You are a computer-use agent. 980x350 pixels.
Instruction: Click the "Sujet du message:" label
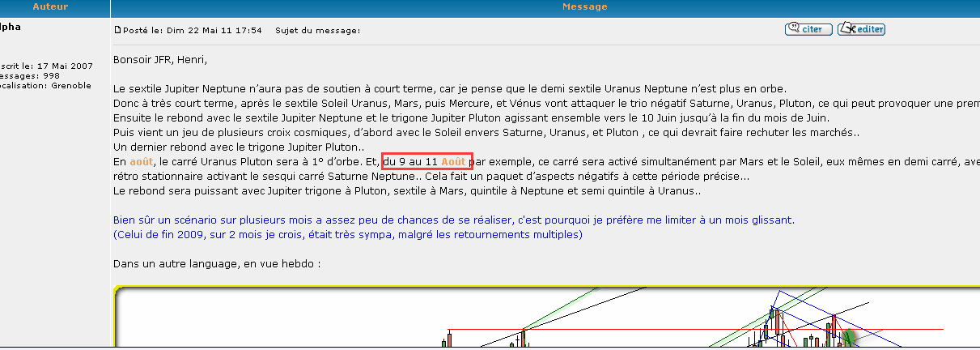tap(318, 31)
